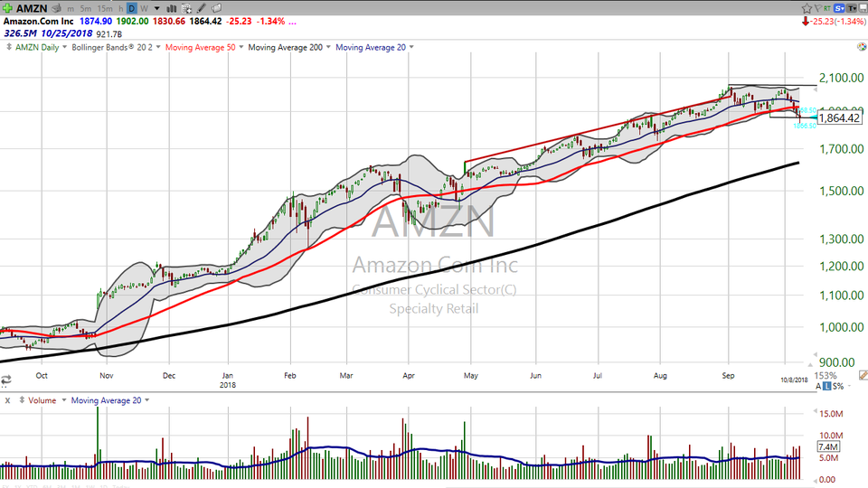The width and height of the screenshot is (868, 488).
Task: Open the chart style bars icon
Action: coord(171,8)
